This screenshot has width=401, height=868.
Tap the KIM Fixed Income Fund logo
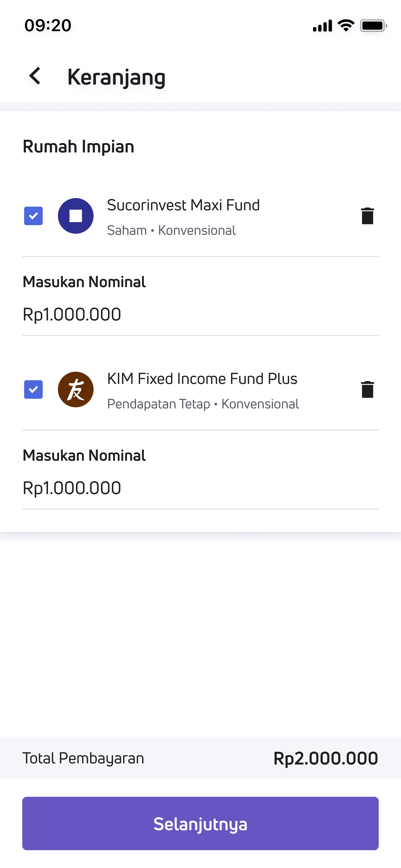point(76,389)
